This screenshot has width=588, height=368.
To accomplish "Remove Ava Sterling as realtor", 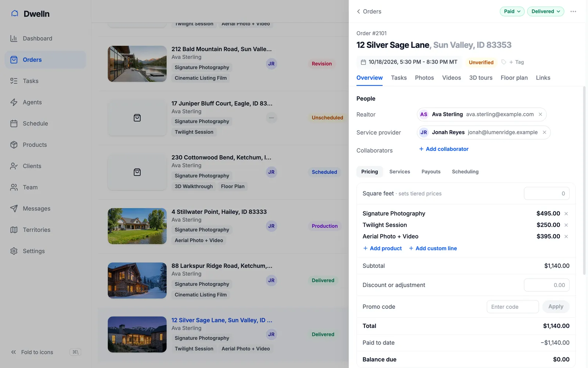I will coord(541,114).
